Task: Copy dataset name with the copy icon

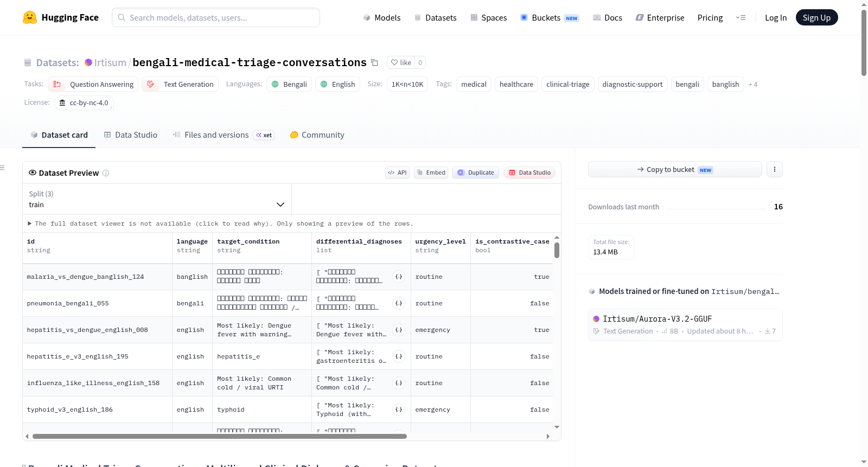Action: tap(374, 62)
